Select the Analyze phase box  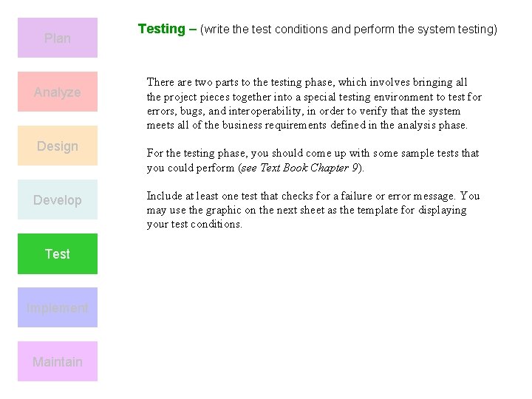58,92
